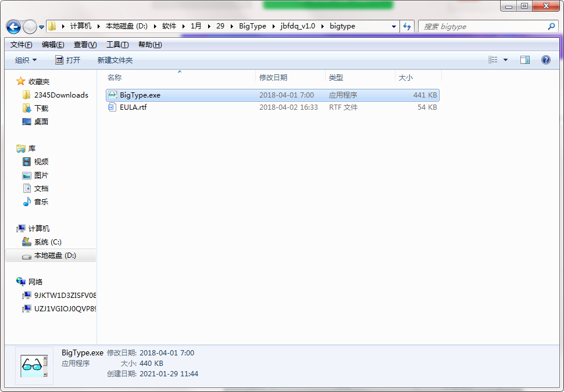This screenshot has height=392, width=564.
Task: Open the 查看(V) menu
Action: [x=85, y=45]
